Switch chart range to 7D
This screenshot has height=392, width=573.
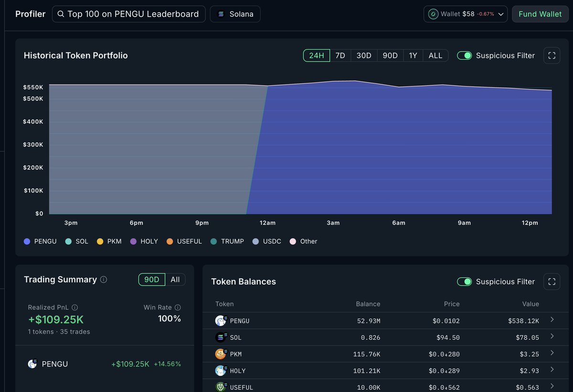[340, 55]
